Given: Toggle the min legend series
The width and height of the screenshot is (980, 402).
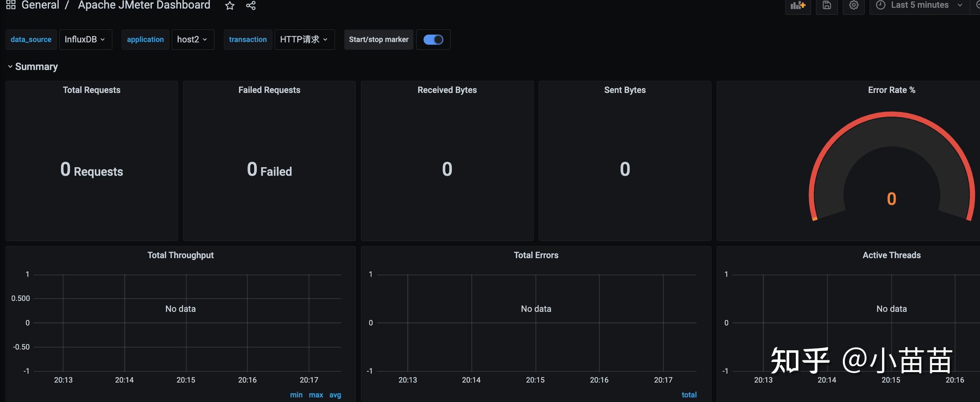Looking at the screenshot, I should pos(296,395).
